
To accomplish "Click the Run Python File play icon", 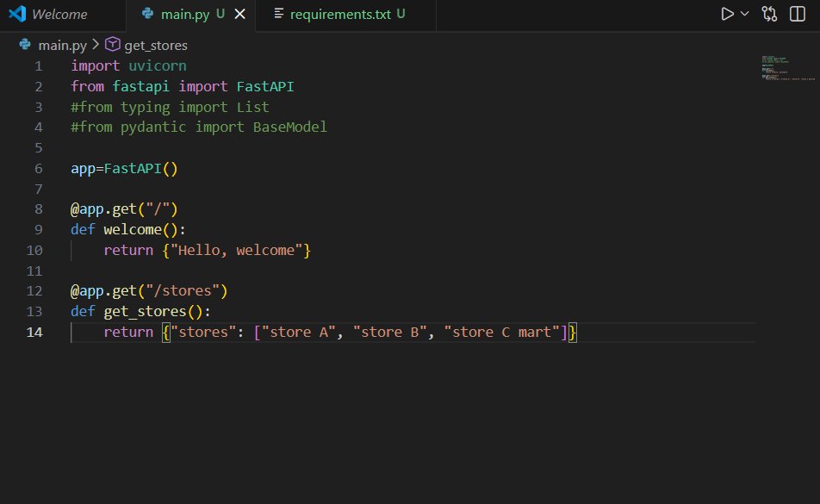I will tap(726, 14).
